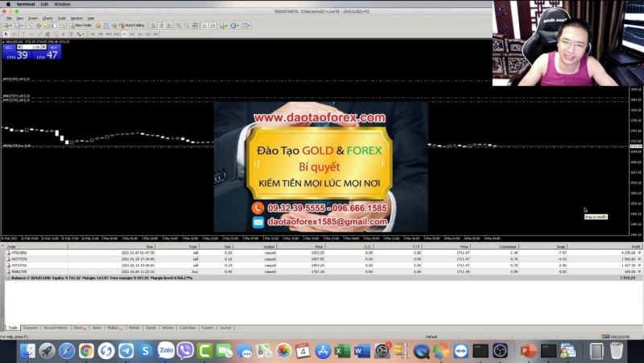Select the Vertical Line drawing tool
Viewport: 644px width, 363px height.
(x=24, y=34)
